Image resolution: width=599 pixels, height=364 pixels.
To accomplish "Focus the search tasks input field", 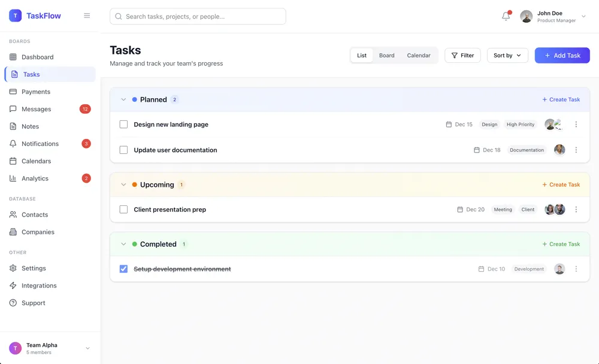I will point(198,17).
